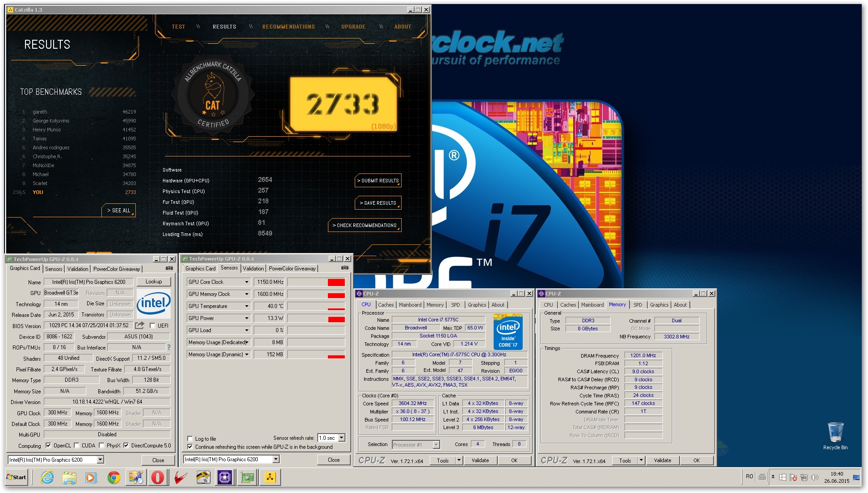
Task: Click the GPU Name field in GPU-Z
Action: pos(88,282)
